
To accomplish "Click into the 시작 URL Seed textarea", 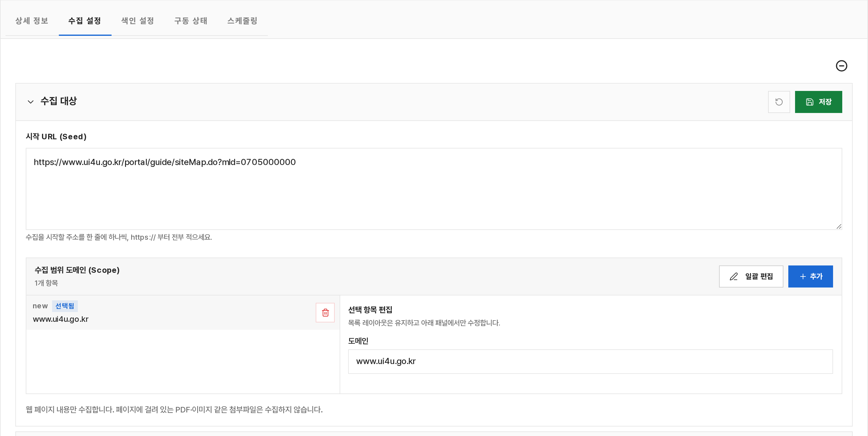I will [x=434, y=189].
